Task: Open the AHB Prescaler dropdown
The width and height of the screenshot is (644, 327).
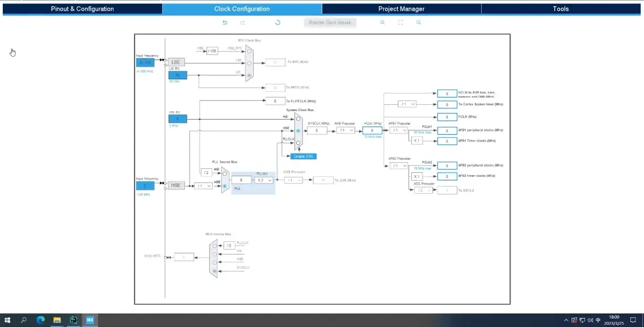Action: 346,130
